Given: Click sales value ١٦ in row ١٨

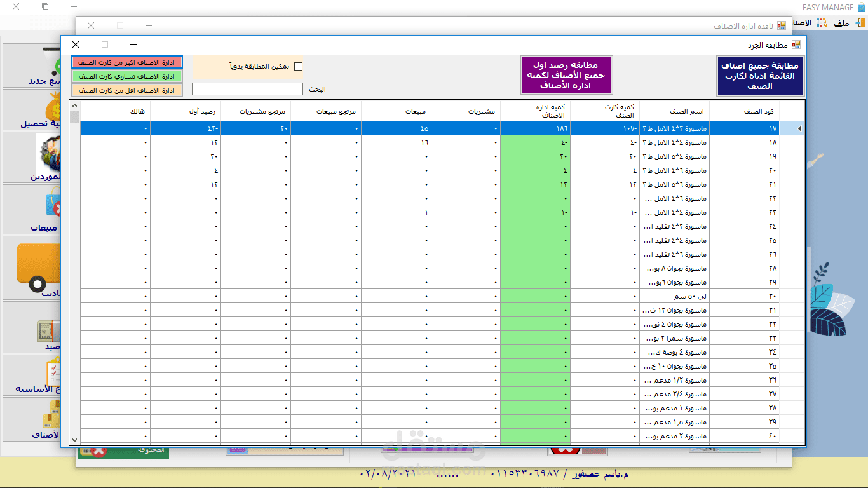Looking at the screenshot, I should coord(395,142).
